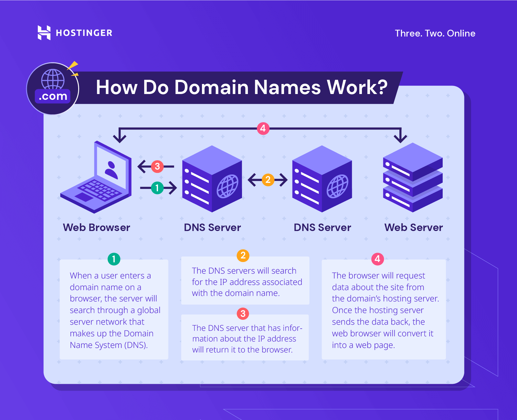
Task: Click the 'DNS Server' label under the cube beside the web server
Action: pyautogui.click(x=322, y=227)
